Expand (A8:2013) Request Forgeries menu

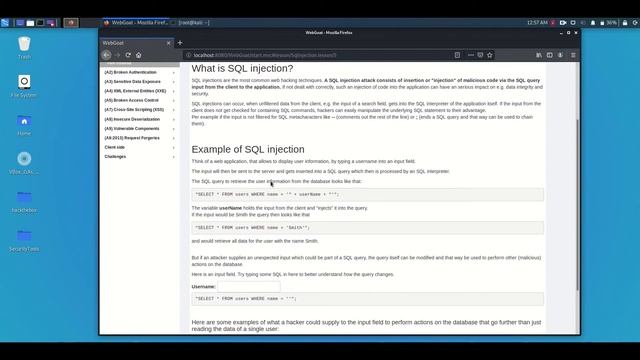pos(139,138)
